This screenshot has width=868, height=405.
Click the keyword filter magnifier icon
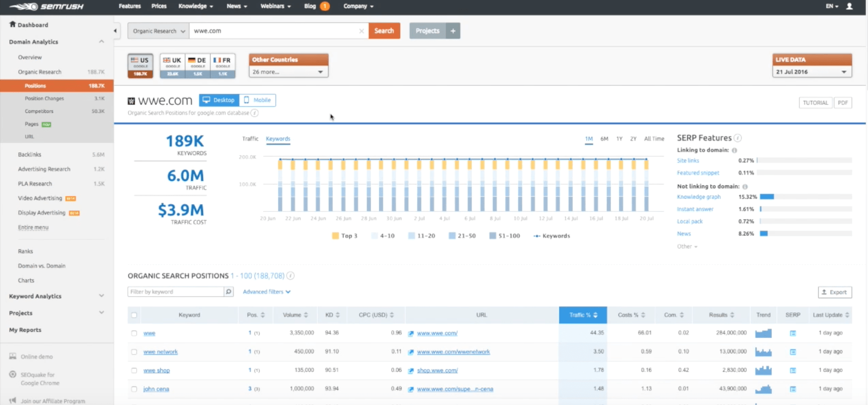click(229, 292)
